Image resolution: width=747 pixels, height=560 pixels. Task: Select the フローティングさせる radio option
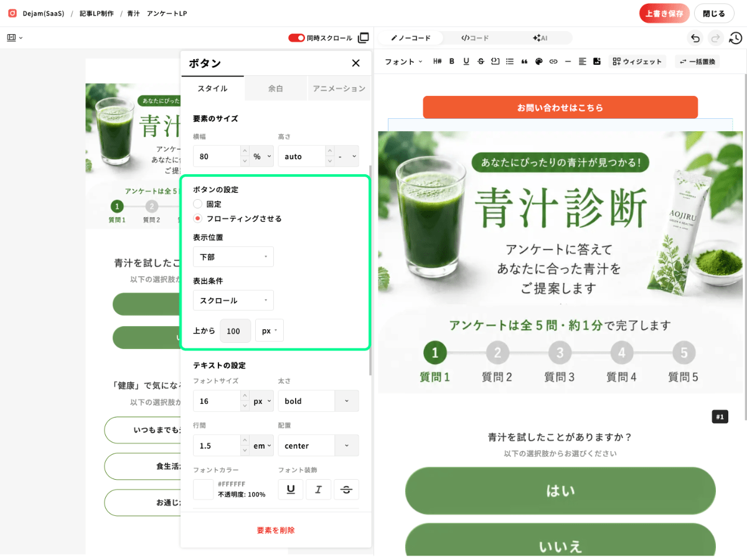point(198,218)
